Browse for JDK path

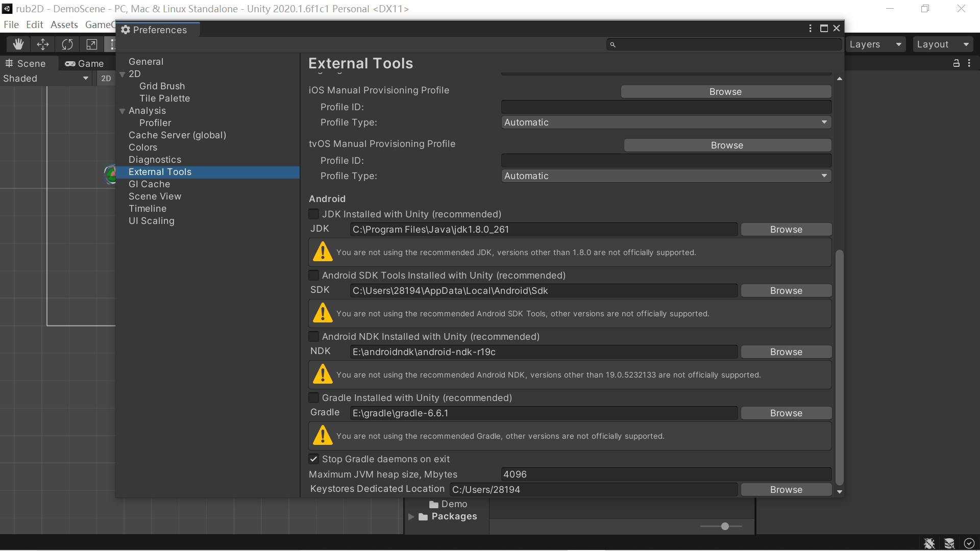786,230
